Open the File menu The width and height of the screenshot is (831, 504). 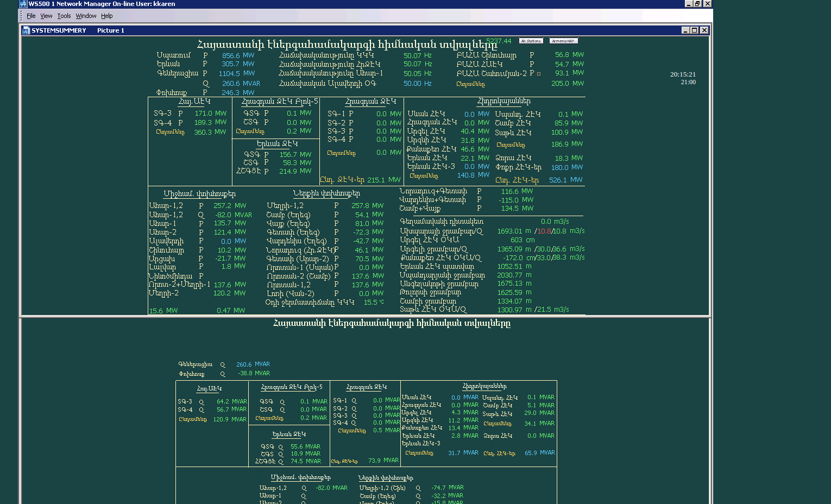click(31, 16)
